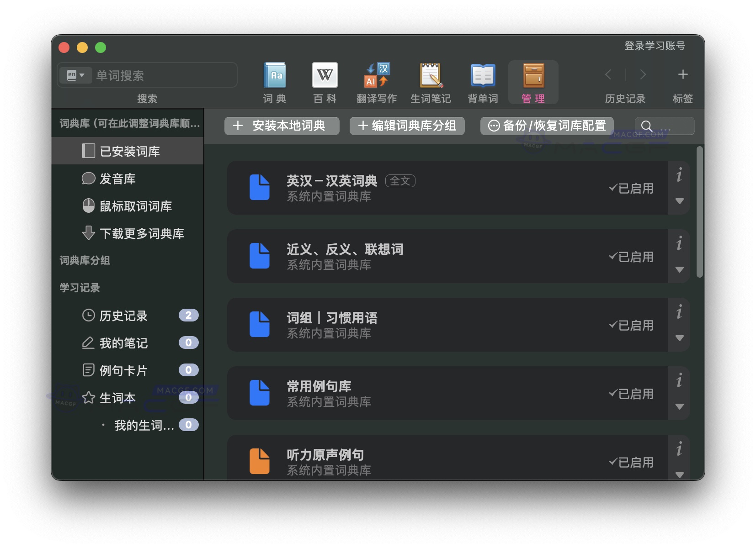Click the dictionary search field
This screenshot has height=548, width=756.
tap(160, 75)
